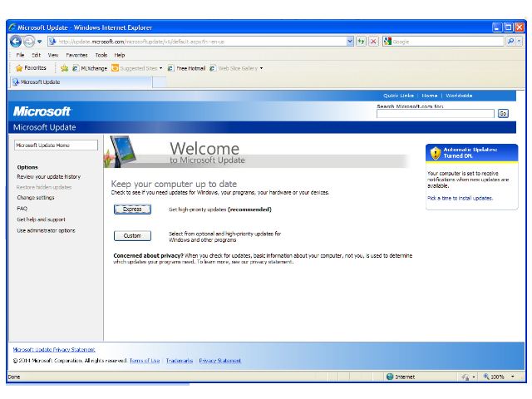
Task: Open the View menu
Action: pos(53,55)
